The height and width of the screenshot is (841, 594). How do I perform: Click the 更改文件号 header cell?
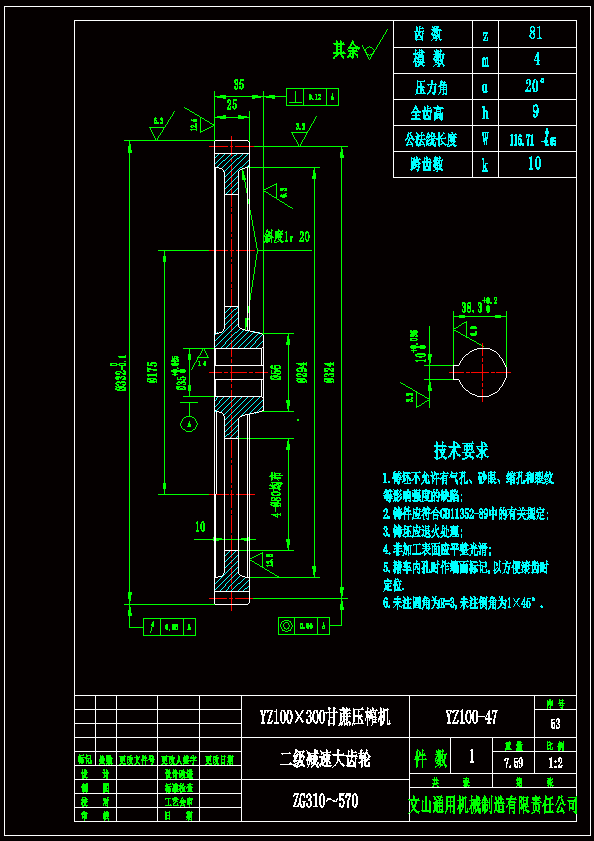tap(137, 760)
